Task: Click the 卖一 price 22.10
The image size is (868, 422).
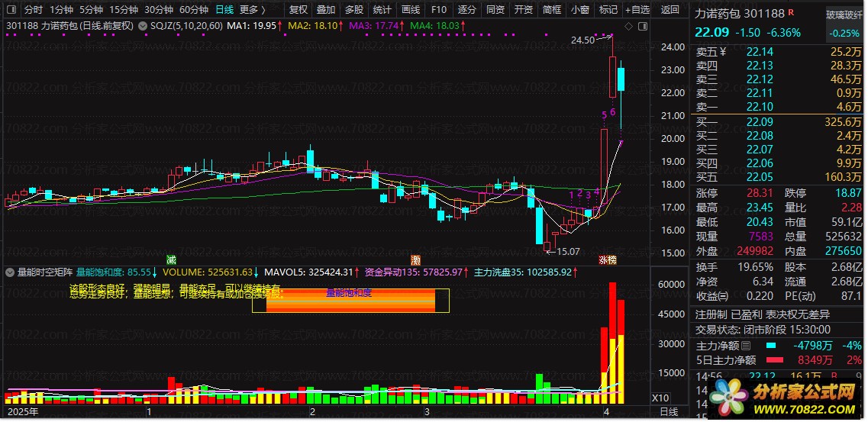Action: (760, 107)
